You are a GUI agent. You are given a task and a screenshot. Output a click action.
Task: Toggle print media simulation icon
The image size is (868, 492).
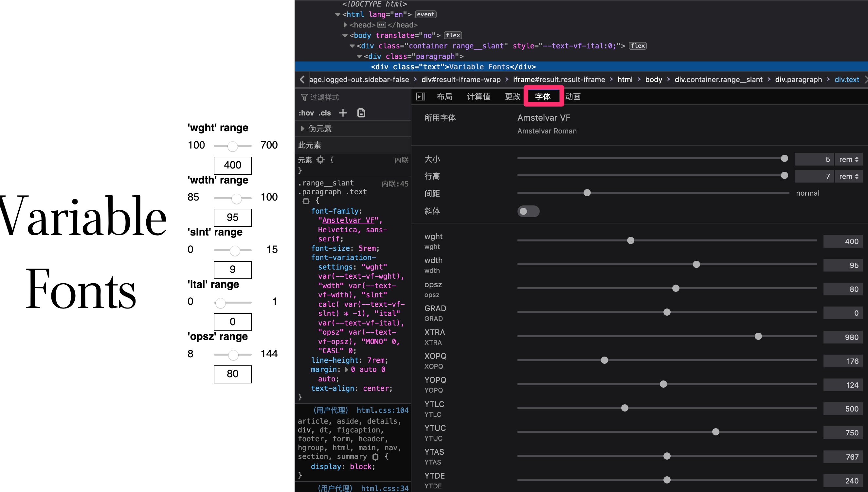(x=361, y=113)
